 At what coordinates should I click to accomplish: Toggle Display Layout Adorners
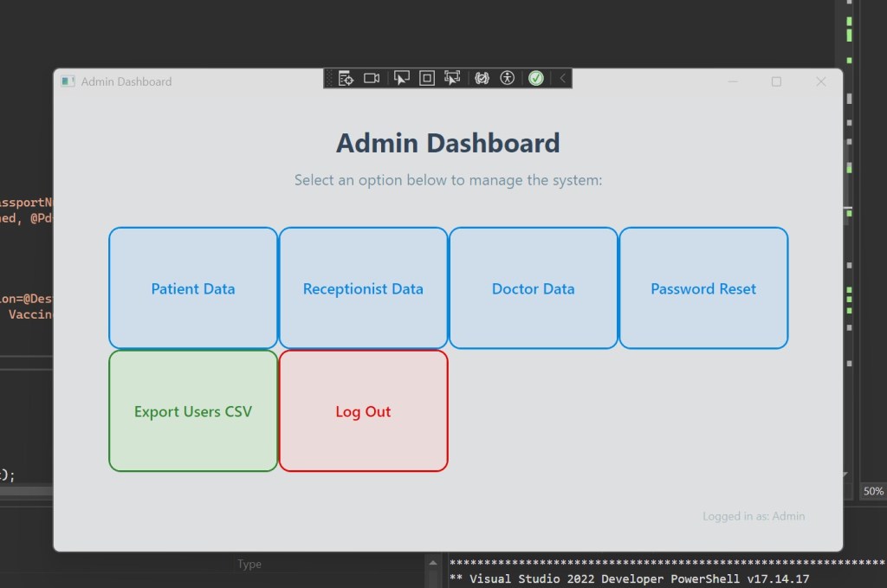click(426, 78)
